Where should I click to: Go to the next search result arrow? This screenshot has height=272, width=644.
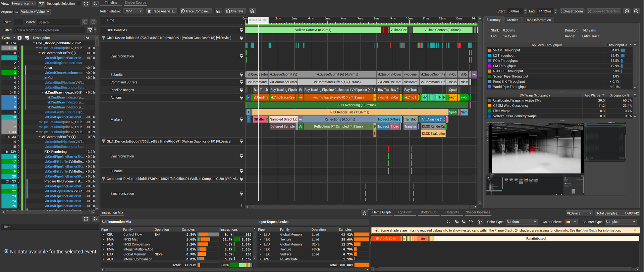[93, 22]
